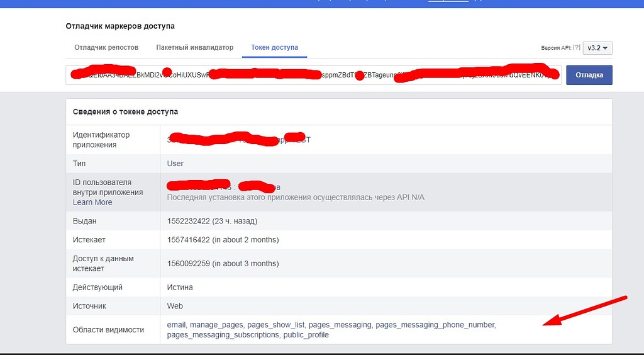Image resolution: width=644 pixels, height=355 pixels.
Task: Open the Пакетный инвалидатор tab
Action: point(194,48)
